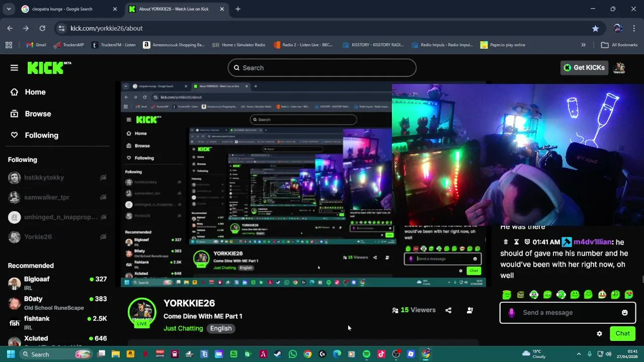Image resolution: width=644 pixels, height=362 pixels.
Task: Open chat settings gear
Action: pyautogui.click(x=599, y=333)
